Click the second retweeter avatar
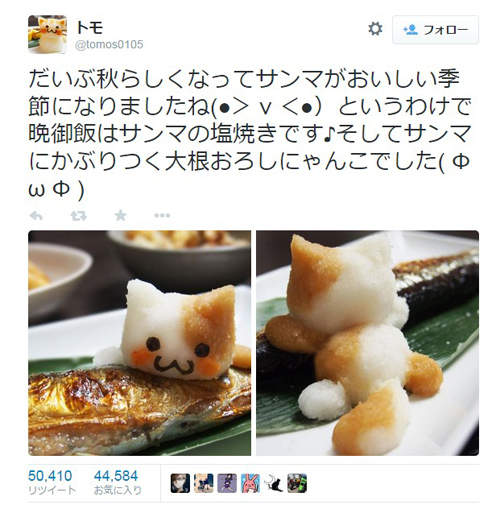This screenshot has width=500, height=505. pos(204,483)
